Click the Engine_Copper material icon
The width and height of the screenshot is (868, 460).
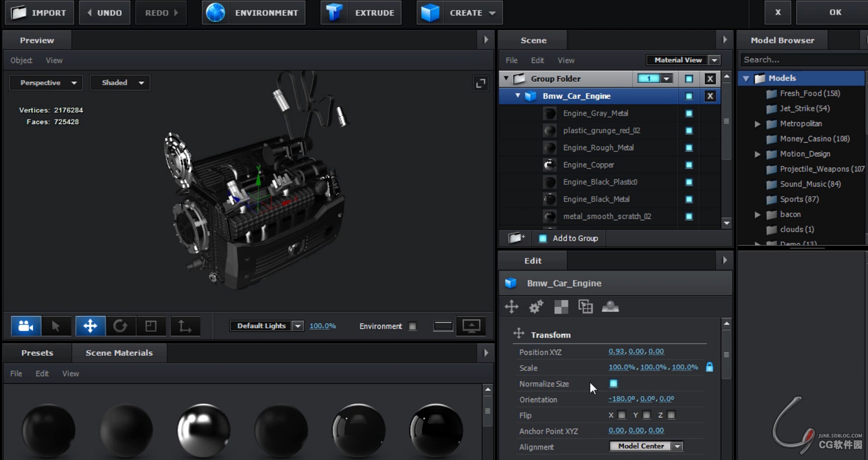point(549,165)
